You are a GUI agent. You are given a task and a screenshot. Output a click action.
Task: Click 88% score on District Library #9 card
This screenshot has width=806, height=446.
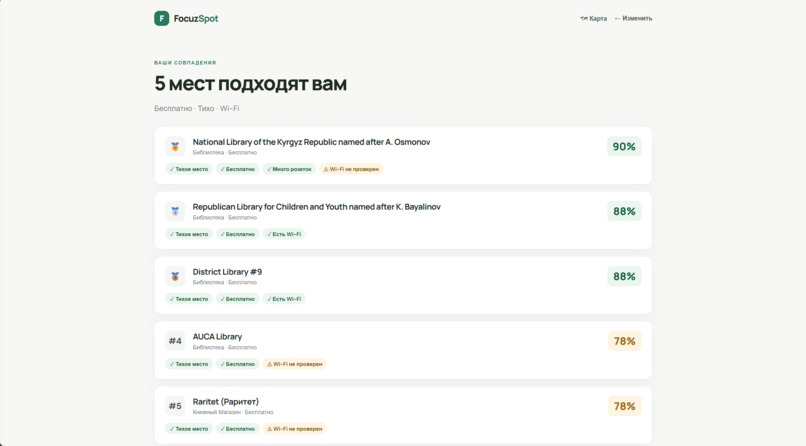624,276
